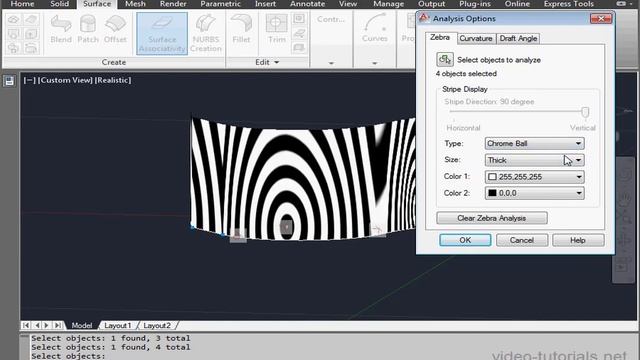640x360 pixels.
Task: Click the Offset surface tool
Action: 115,29
